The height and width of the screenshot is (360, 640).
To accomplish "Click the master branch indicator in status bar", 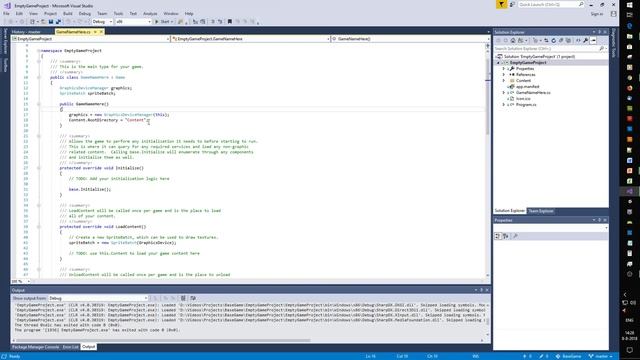I will tap(600, 356).
